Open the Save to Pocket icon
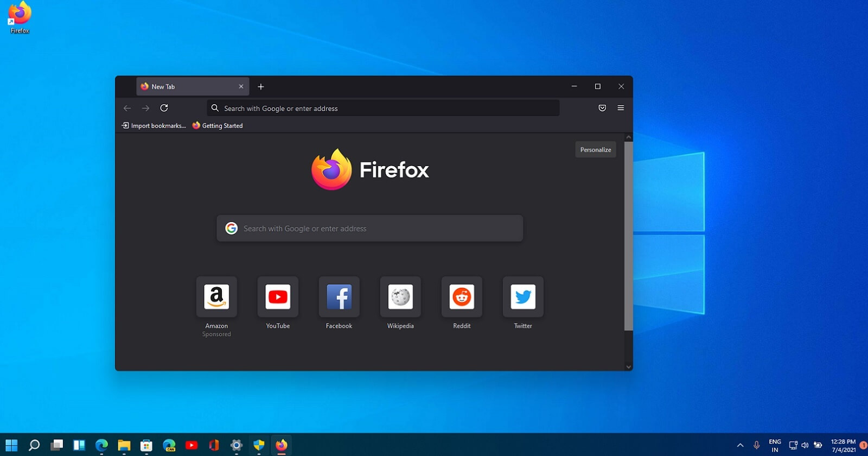 [602, 108]
